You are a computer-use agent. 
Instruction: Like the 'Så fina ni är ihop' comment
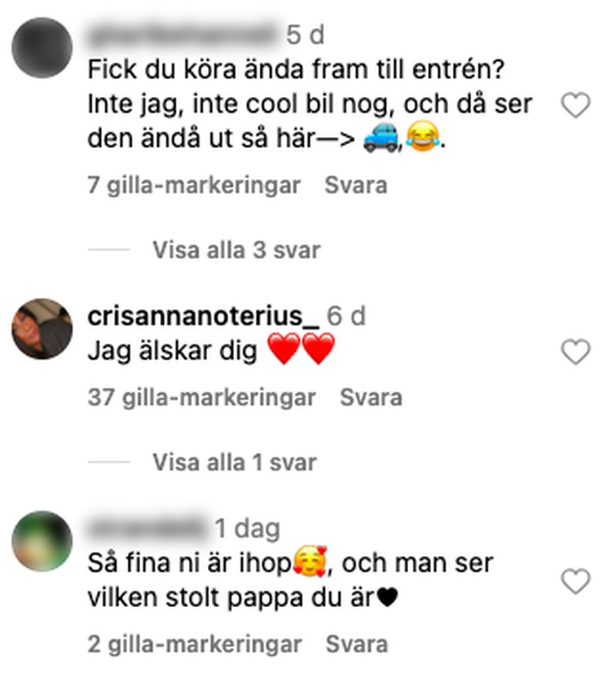click(576, 581)
